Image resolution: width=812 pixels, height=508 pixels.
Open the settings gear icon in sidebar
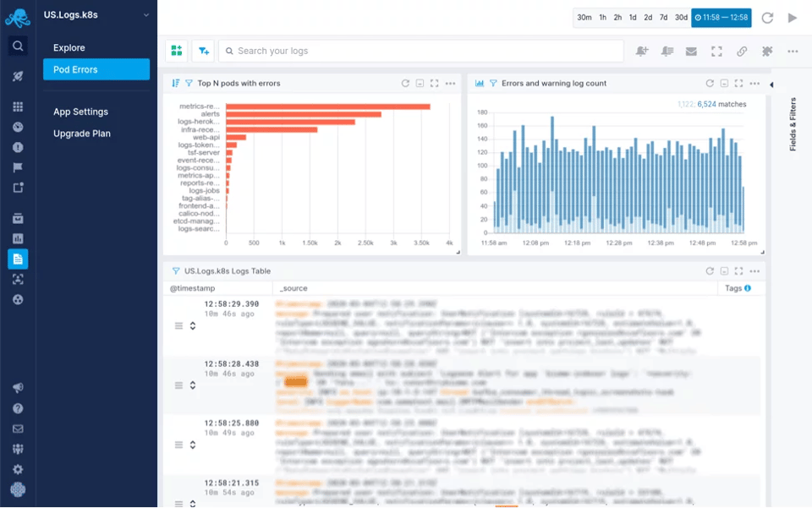18,469
